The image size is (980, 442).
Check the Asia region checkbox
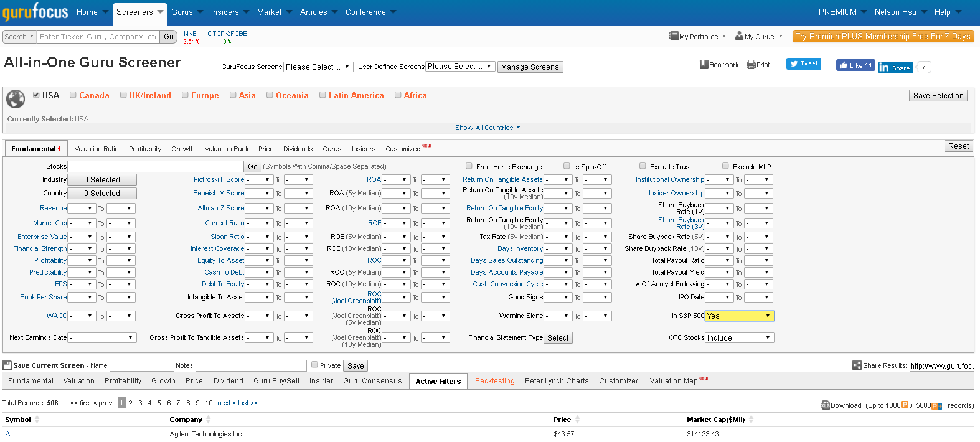pyautogui.click(x=233, y=95)
